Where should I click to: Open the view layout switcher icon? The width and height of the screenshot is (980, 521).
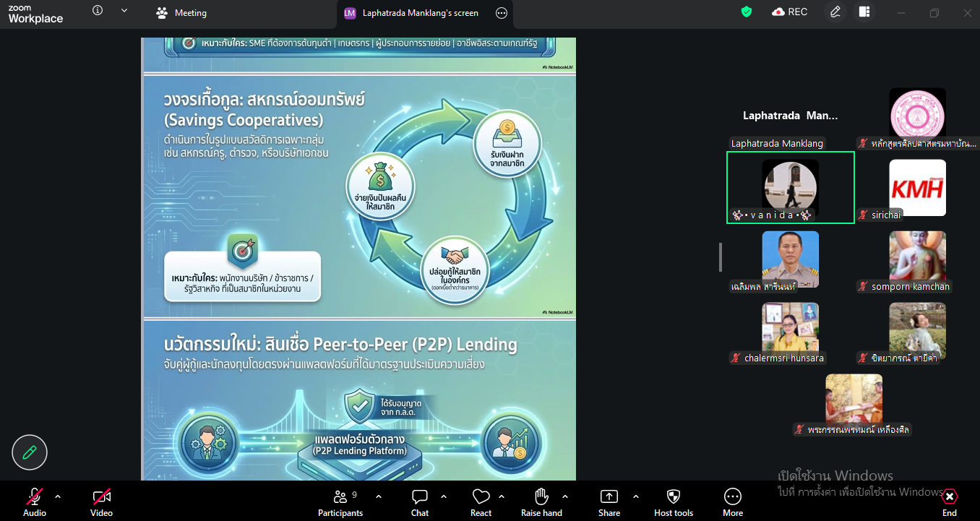(864, 12)
